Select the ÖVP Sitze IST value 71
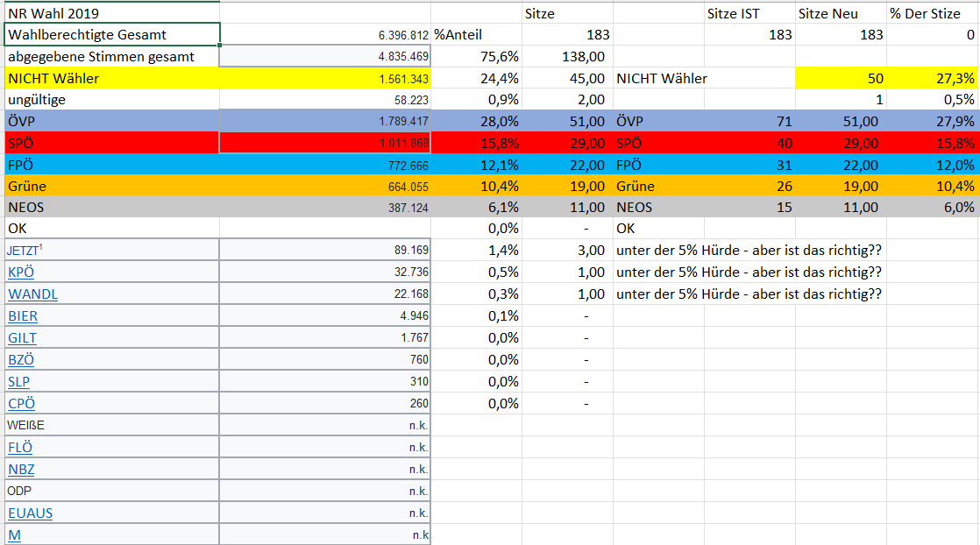 point(749,121)
